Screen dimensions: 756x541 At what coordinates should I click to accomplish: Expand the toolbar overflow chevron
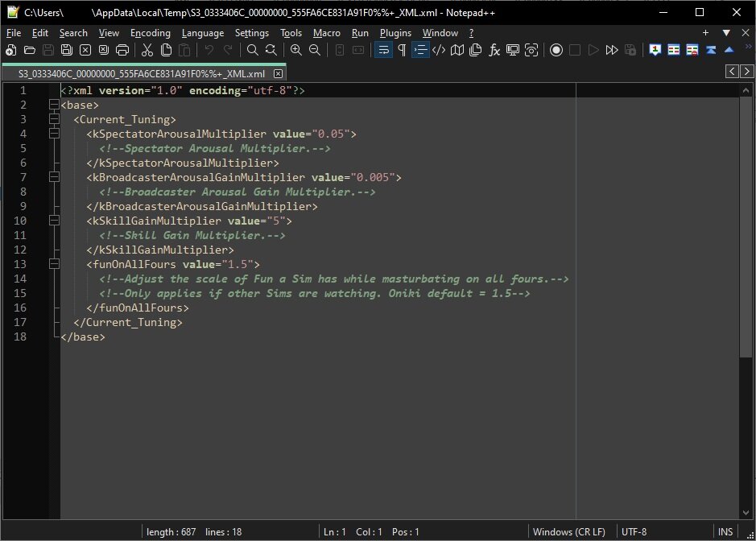click(x=748, y=46)
